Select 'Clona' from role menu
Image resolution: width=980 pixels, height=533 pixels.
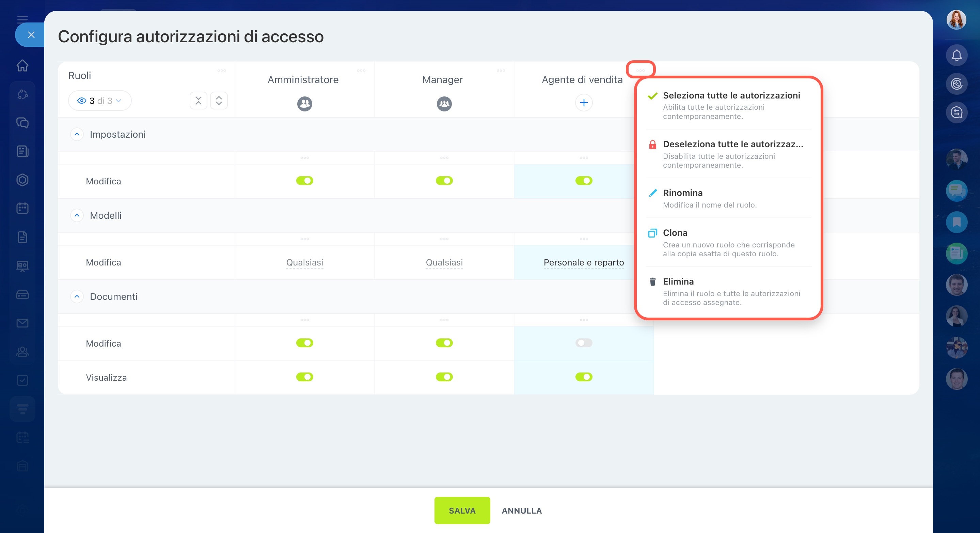(675, 233)
